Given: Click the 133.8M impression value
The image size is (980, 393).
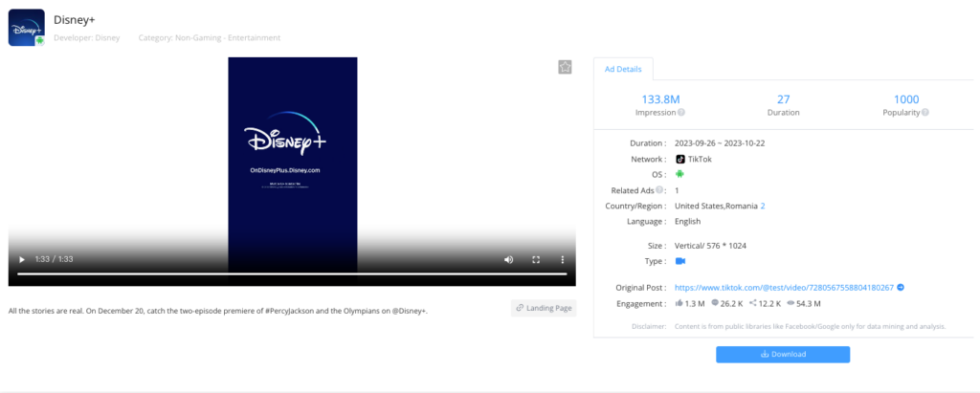Looking at the screenshot, I should (x=660, y=99).
